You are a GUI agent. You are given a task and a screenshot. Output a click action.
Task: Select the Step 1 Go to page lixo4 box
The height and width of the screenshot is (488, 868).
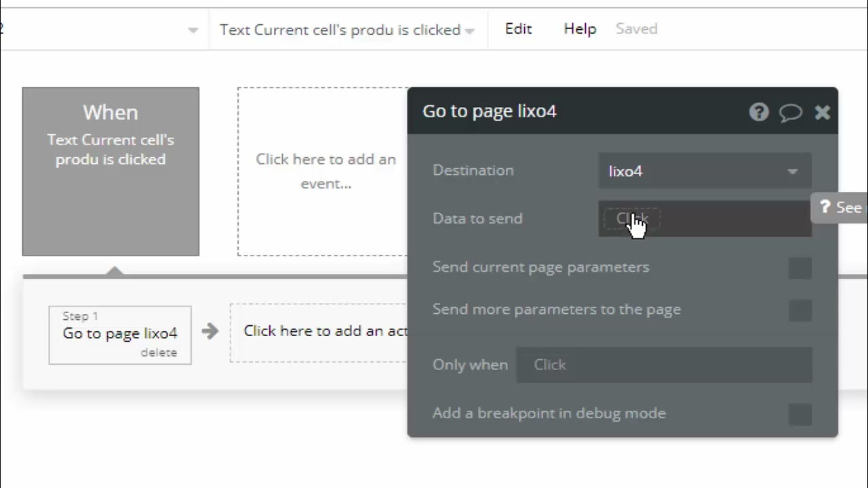tap(120, 335)
